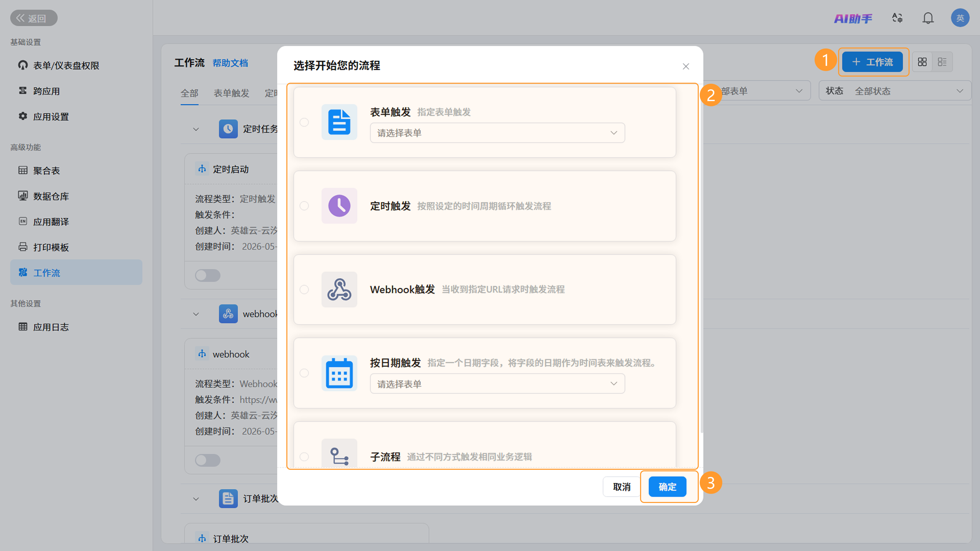Select the Webhook触发 radio button
This screenshot has height=551, width=980.
[x=304, y=290]
